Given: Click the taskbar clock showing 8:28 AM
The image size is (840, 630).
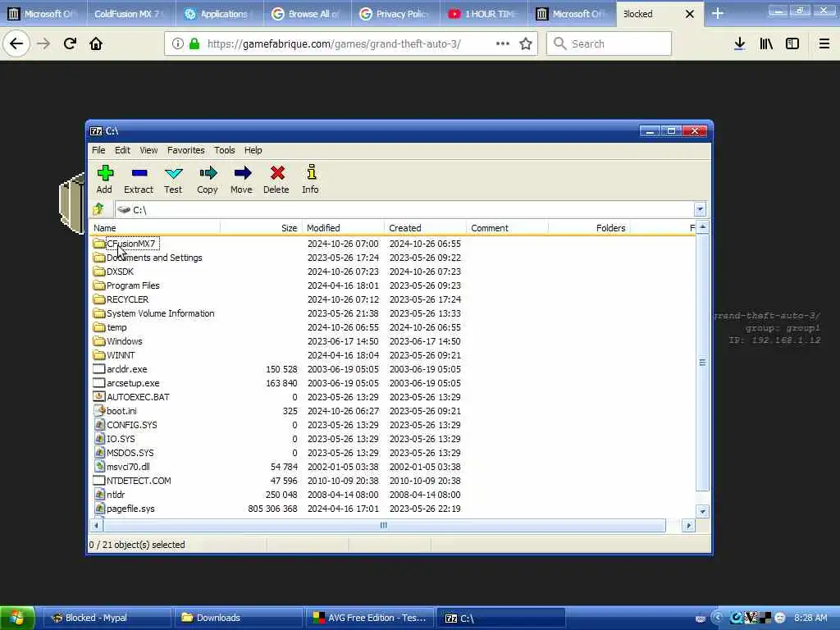Looking at the screenshot, I should pos(810,618).
